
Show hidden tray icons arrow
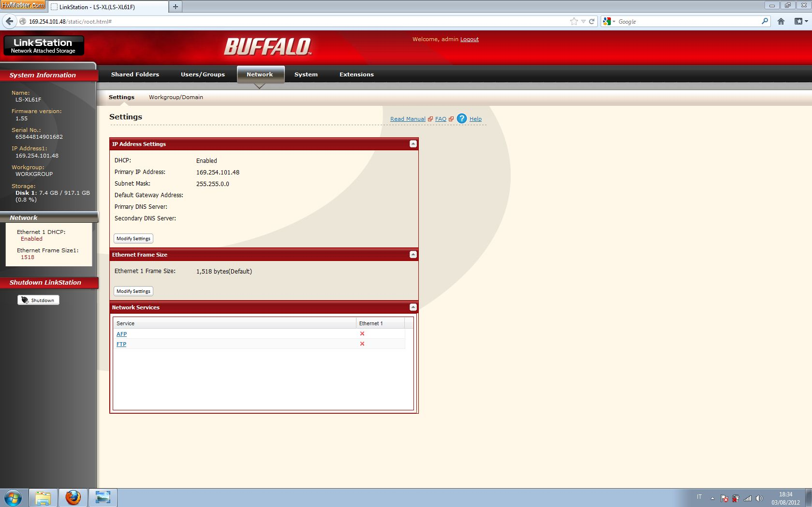pos(712,498)
